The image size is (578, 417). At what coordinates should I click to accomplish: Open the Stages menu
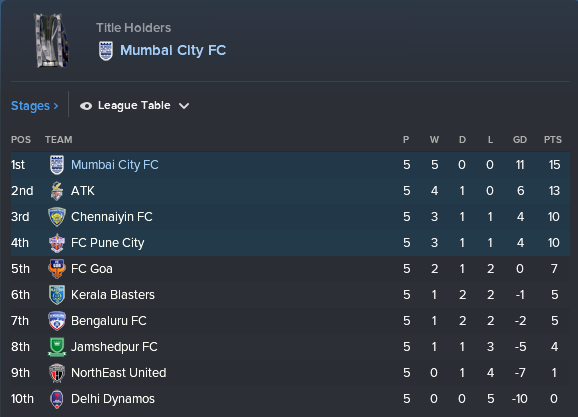(x=34, y=106)
